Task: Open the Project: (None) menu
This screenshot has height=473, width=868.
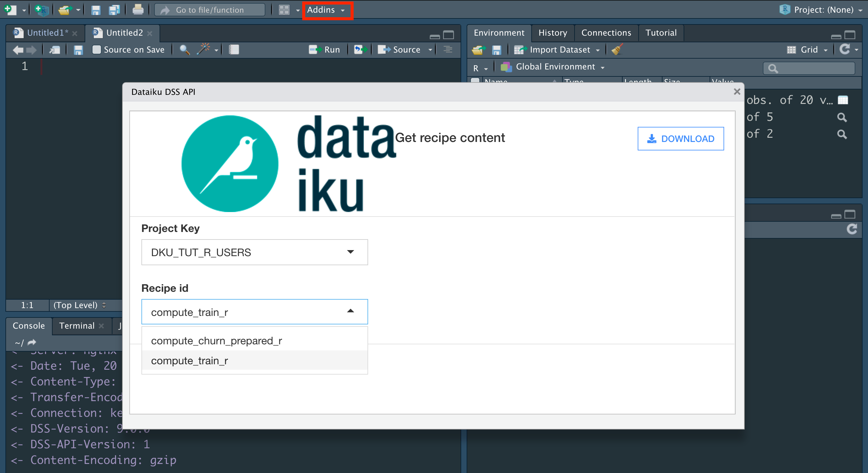Action: click(821, 10)
